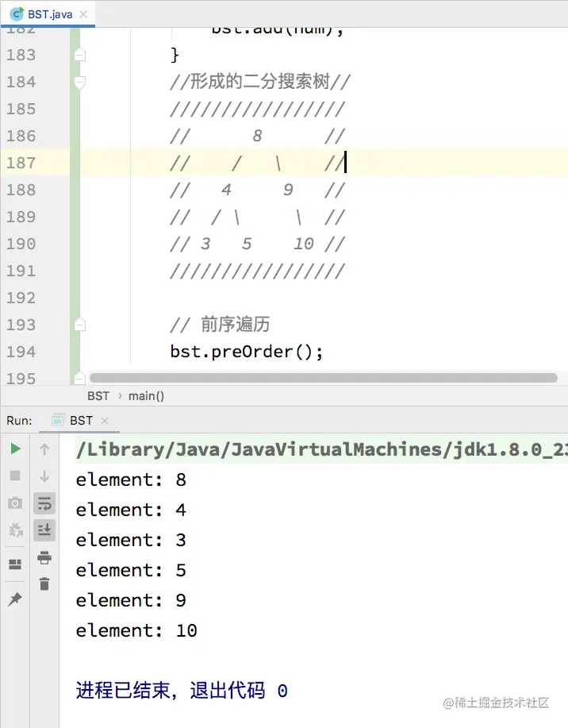Click the editor horizontal scrollbar
Screen dimensions: 568x728
(x=324, y=378)
